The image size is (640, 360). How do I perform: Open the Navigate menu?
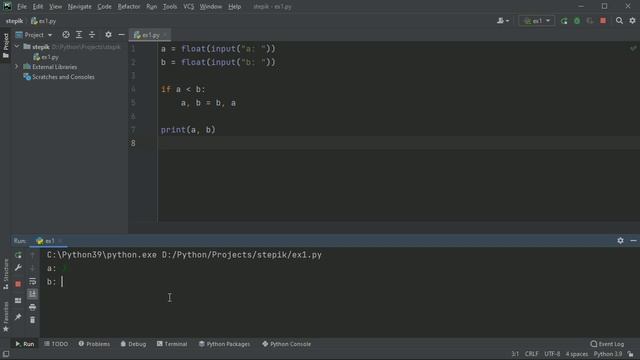80,7
